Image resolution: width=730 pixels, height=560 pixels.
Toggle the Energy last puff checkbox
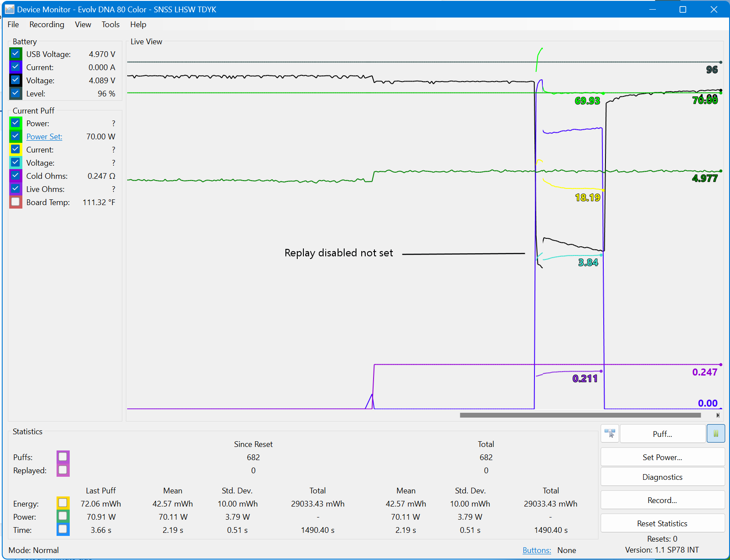(x=63, y=503)
